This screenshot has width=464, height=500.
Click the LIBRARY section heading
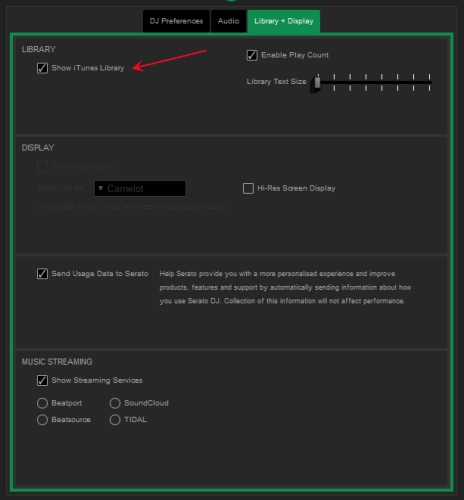[39, 49]
